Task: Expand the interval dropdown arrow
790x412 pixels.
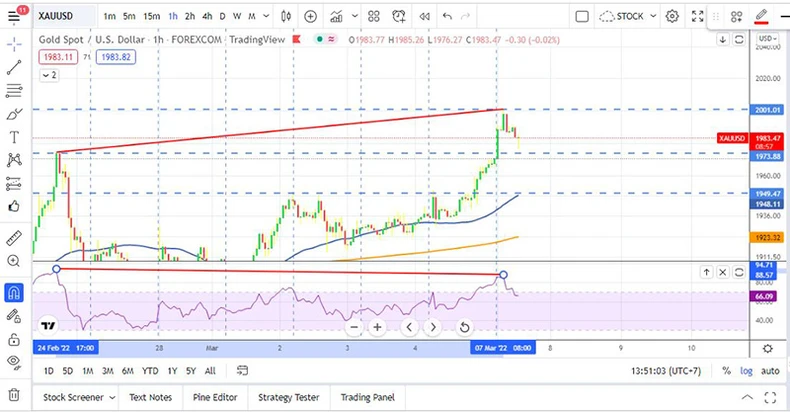Action: tap(266, 17)
